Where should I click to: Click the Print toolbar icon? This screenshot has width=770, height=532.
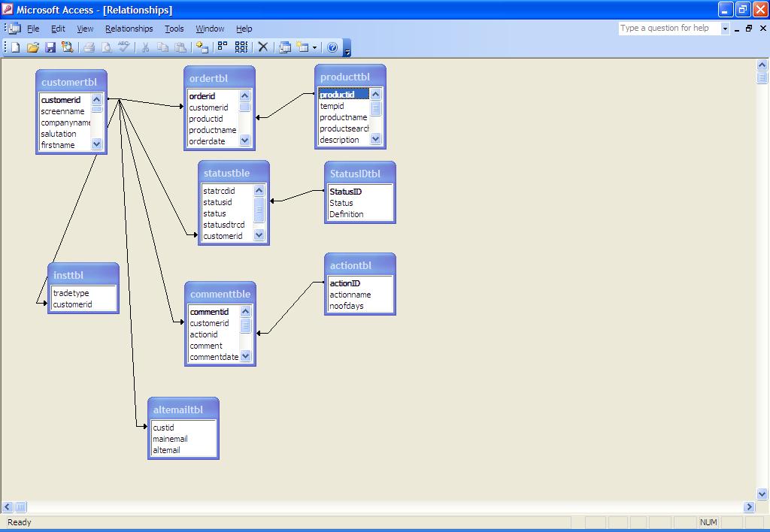pyautogui.click(x=89, y=47)
